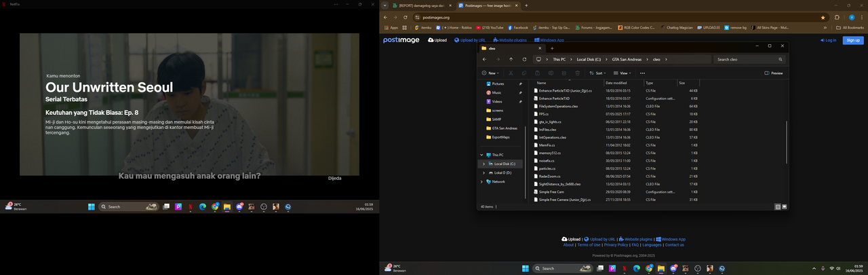The height and width of the screenshot is (275, 868).
Task: Open the New dropdown in Explorer
Action: click(490, 73)
